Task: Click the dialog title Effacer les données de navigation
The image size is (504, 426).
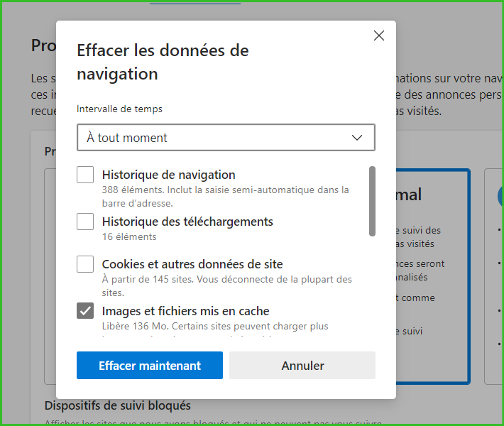Action: click(163, 62)
